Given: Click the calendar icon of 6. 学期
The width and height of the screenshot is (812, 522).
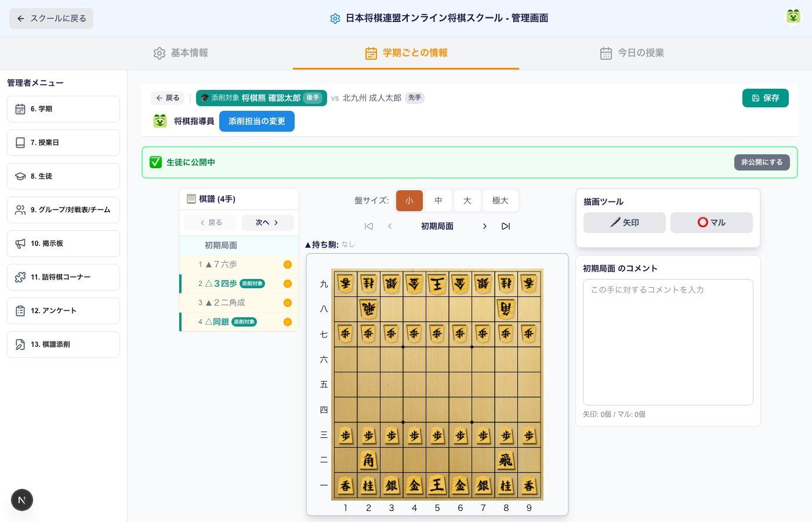Looking at the screenshot, I should click(x=20, y=109).
